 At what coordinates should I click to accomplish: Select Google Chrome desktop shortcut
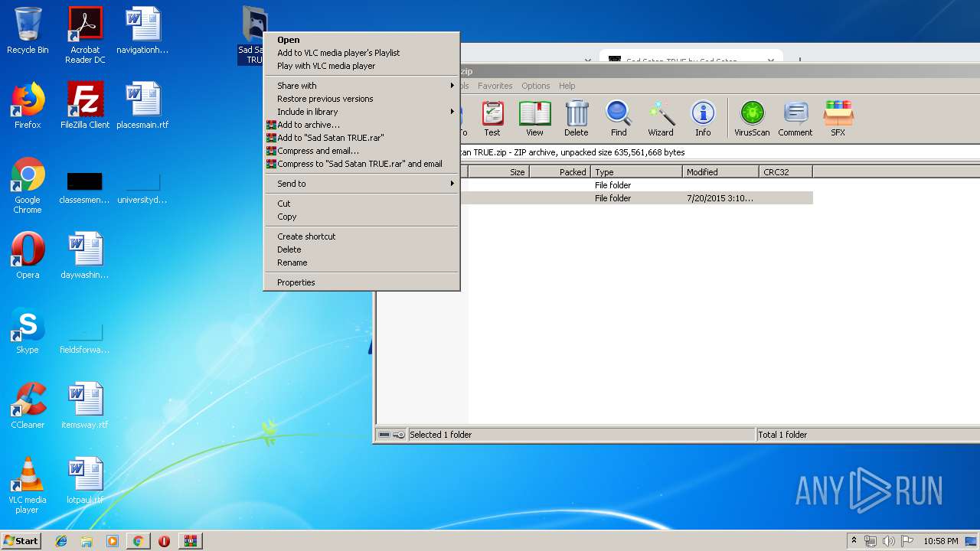click(x=28, y=186)
